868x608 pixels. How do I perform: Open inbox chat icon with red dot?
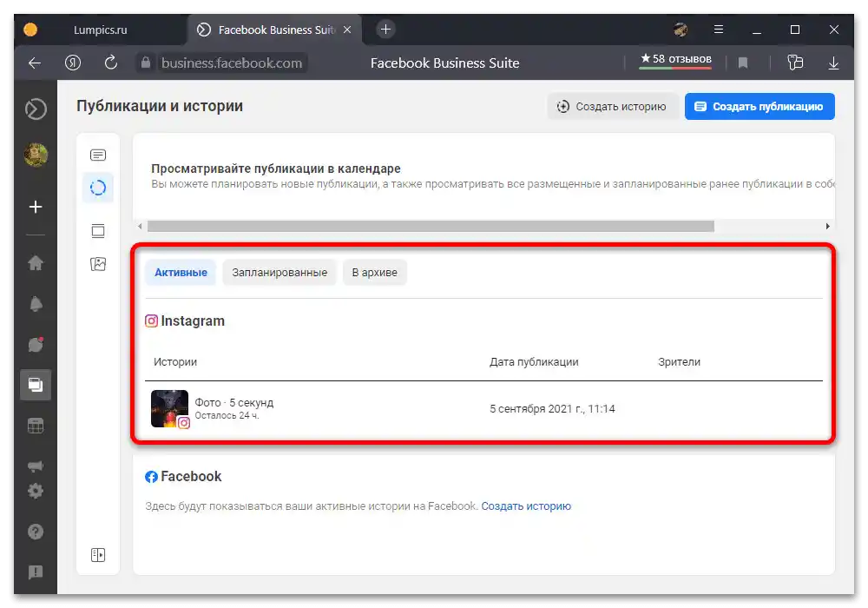coord(36,345)
